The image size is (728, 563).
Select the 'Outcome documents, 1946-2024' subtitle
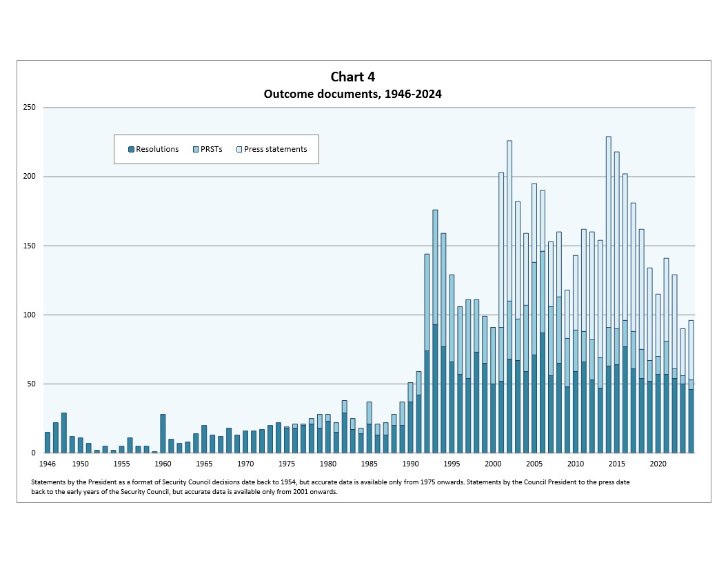point(353,94)
